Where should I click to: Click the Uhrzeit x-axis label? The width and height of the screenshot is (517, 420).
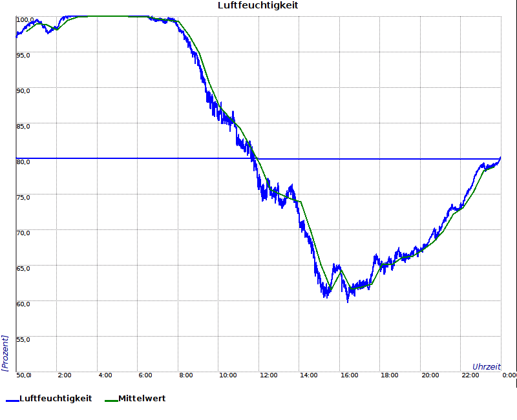pos(486,366)
